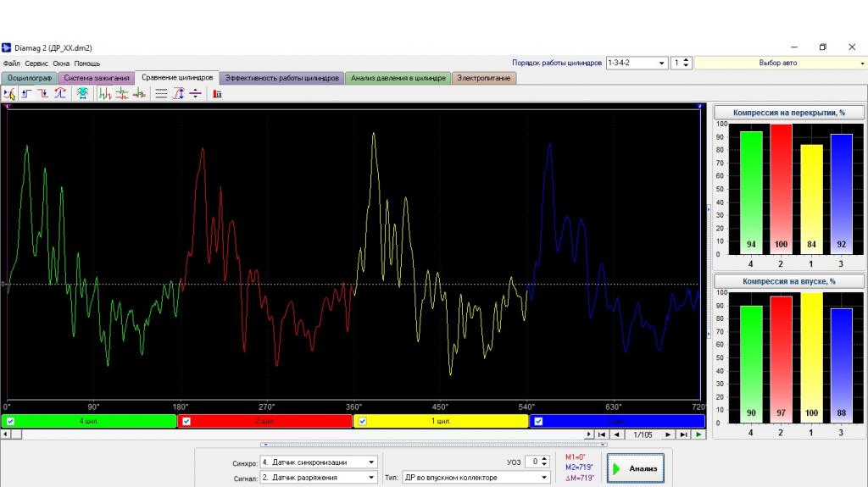Click the vertical amplitude scale arrows icon
The height and width of the screenshot is (487, 868).
coord(178,93)
